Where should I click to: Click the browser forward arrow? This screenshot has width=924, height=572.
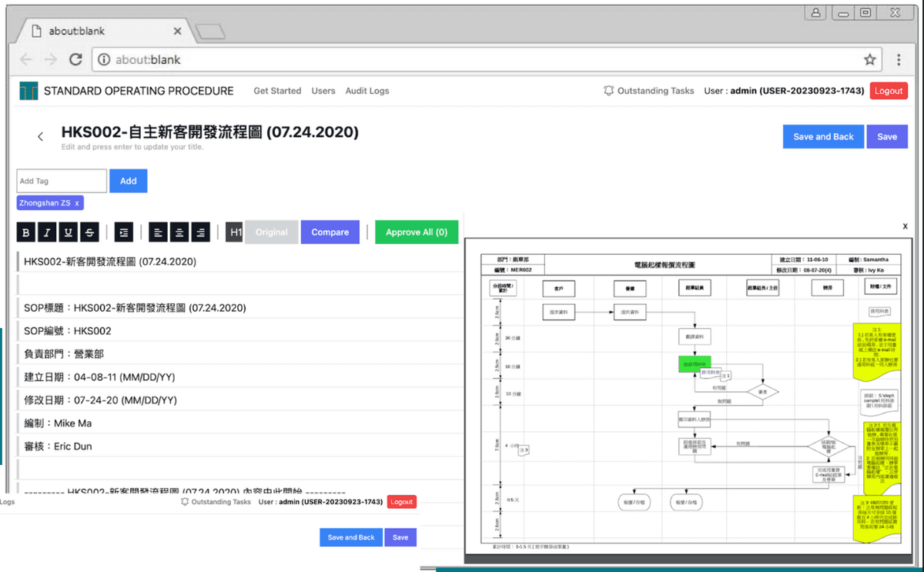click(51, 60)
